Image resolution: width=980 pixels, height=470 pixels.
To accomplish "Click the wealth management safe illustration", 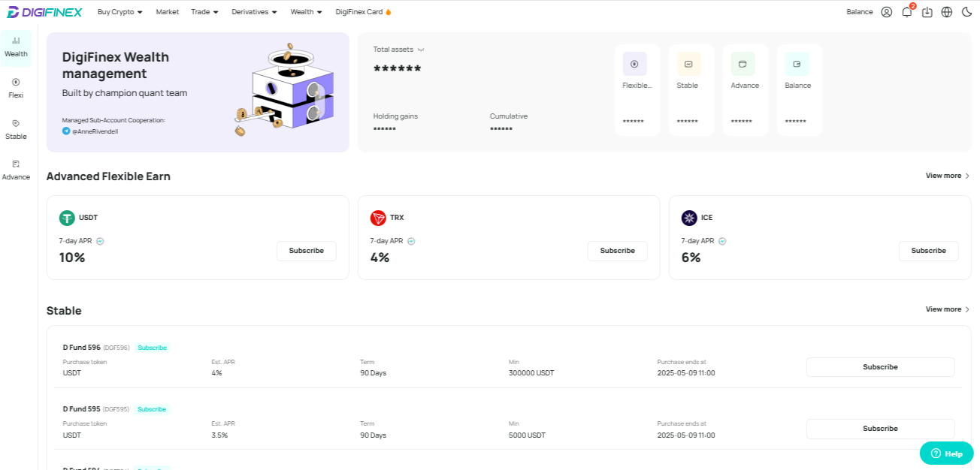I will click(x=284, y=91).
